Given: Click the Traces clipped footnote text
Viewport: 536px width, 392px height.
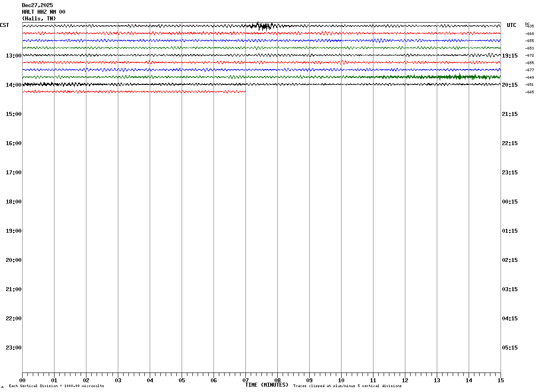Looking at the screenshot, I should point(347,386).
